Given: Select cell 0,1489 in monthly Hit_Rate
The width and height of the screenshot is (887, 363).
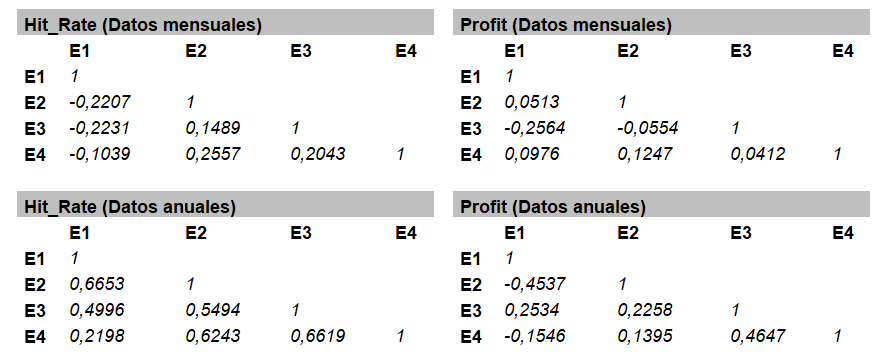Looking at the screenshot, I should pos(213,128).
